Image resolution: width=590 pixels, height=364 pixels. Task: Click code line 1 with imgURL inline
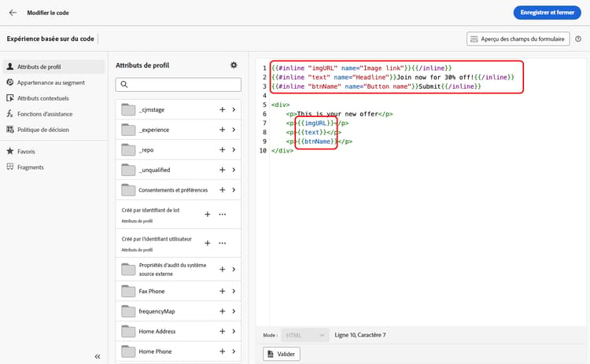[x=362, y=68]
